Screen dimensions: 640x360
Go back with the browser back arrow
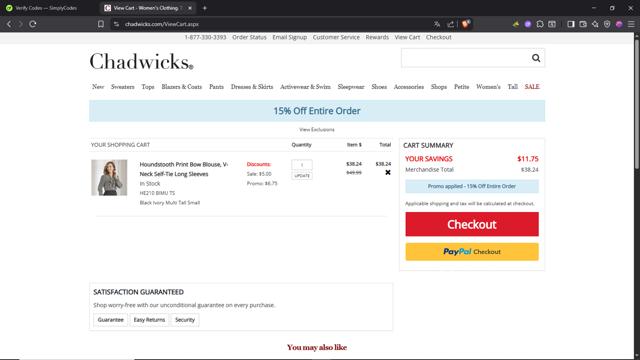9,24
